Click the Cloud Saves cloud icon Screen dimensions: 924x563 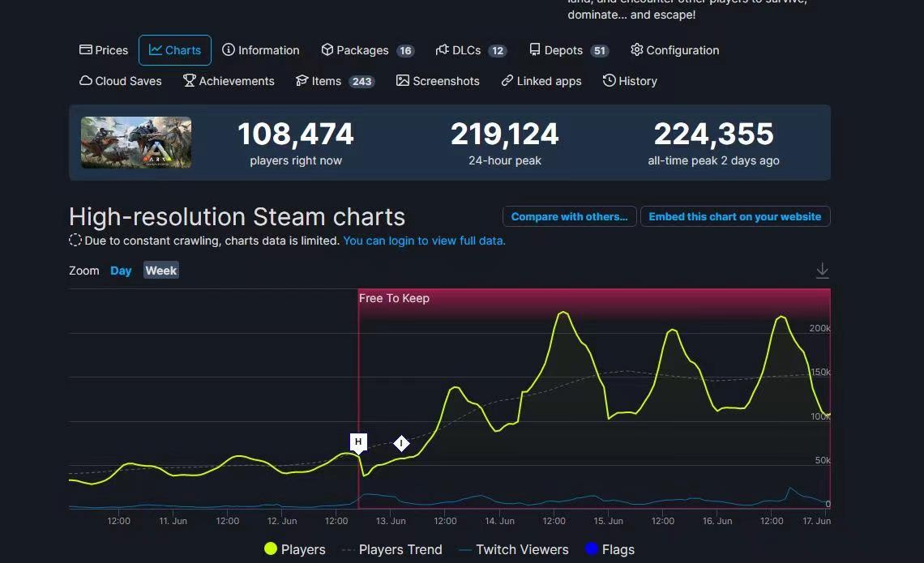click(84, 80)
